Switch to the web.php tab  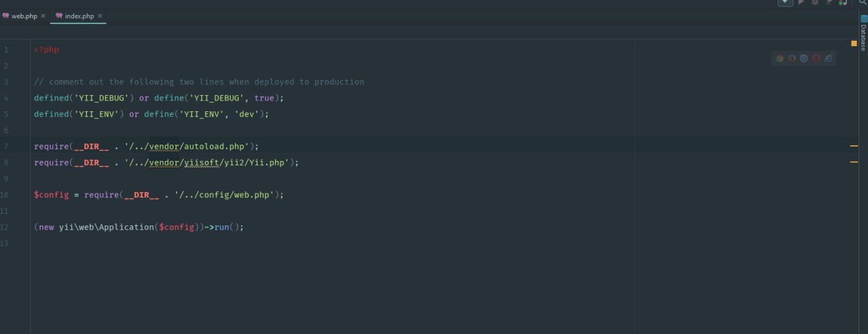pyautogui.click(x=24, y=16)
